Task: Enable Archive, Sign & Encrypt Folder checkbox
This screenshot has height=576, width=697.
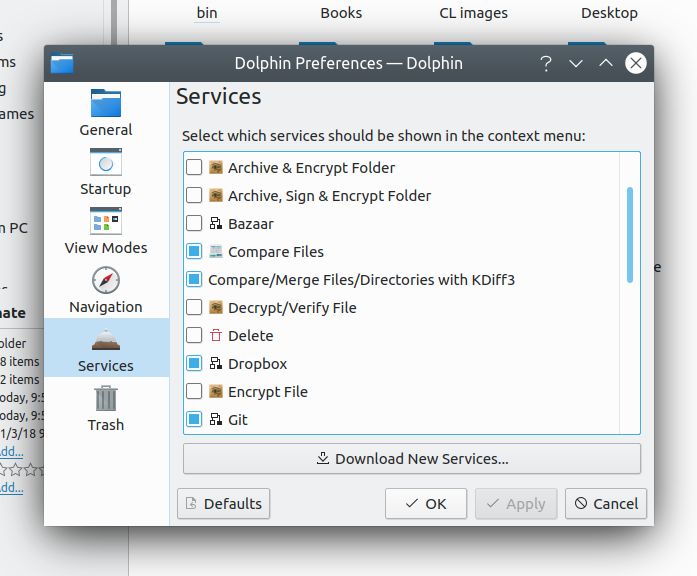Action: [x=194, y=196]
